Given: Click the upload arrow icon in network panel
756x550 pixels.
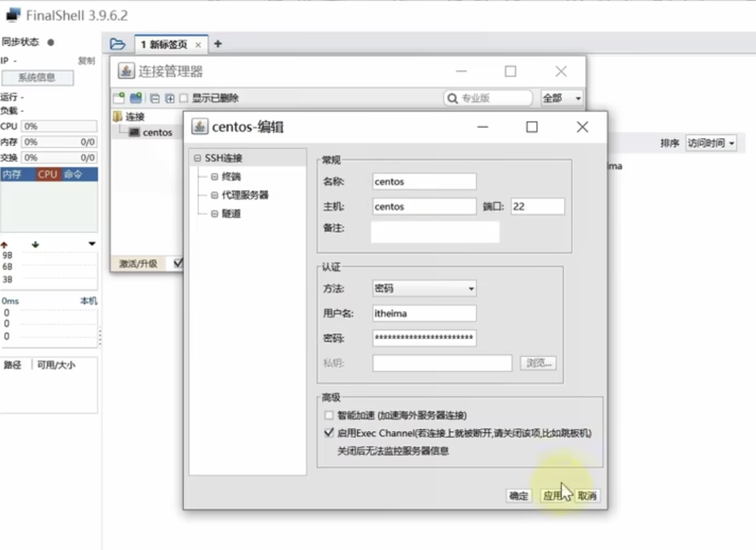Looking at the screenshot, I should [x=4, y=245].
